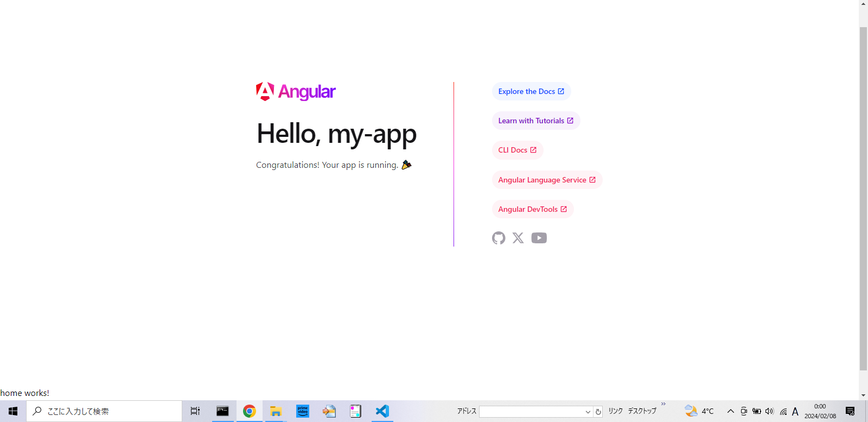
Task: Open the notification center icon
Action: (x=850, y=411)
